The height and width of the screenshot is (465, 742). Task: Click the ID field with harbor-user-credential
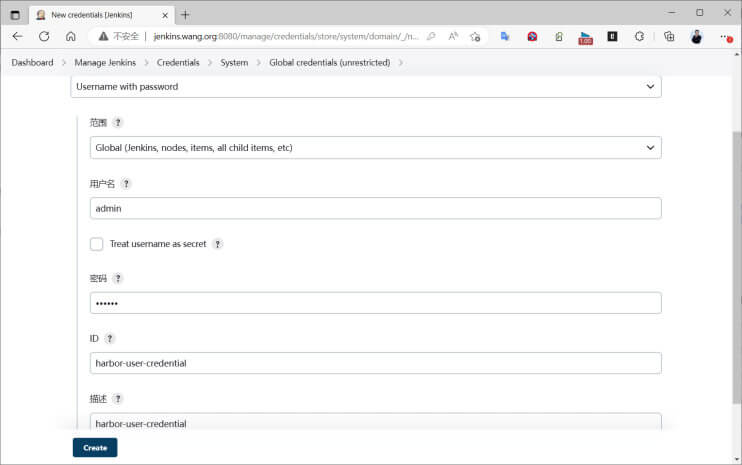[376, 363]
